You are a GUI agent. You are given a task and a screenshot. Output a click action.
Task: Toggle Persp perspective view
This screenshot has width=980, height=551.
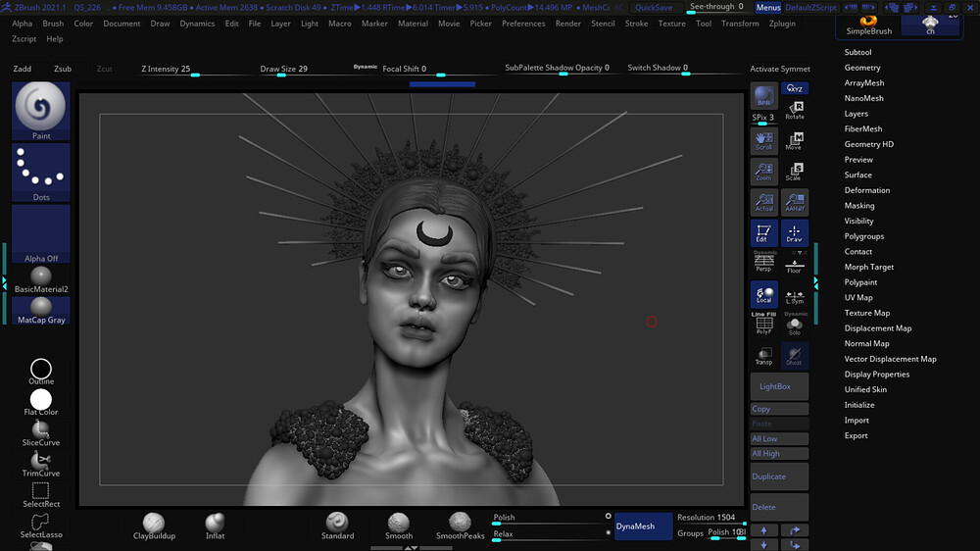[763, 262]
